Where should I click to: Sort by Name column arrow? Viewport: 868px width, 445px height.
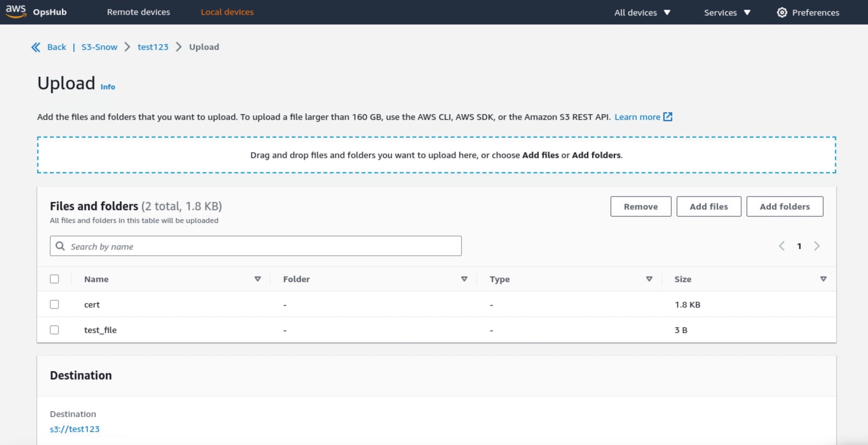point(257,279)
